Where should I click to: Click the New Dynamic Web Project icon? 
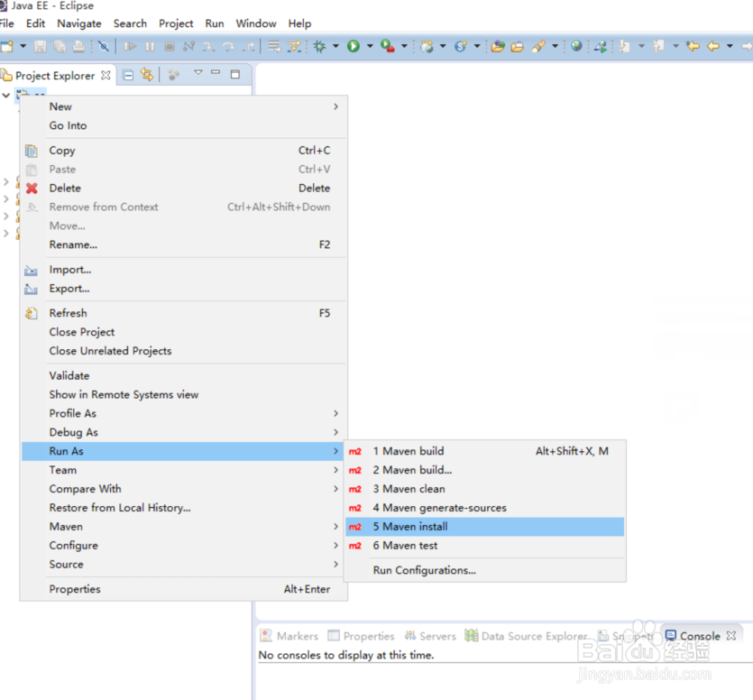coord(427,47)
